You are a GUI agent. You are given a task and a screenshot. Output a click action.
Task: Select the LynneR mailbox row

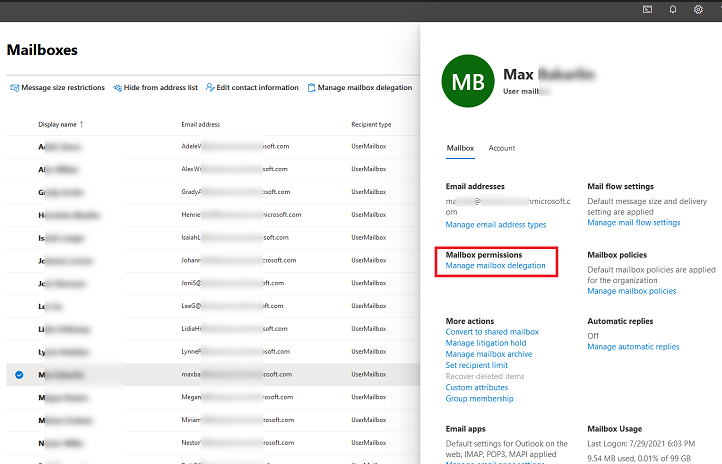[213, 352]
